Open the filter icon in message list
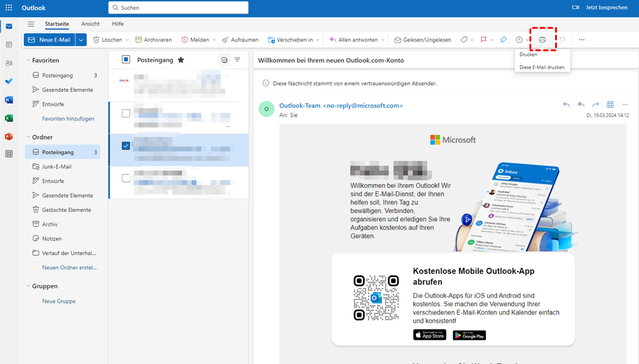Viewport: 639px width, 364px height. tap(237, 60)
